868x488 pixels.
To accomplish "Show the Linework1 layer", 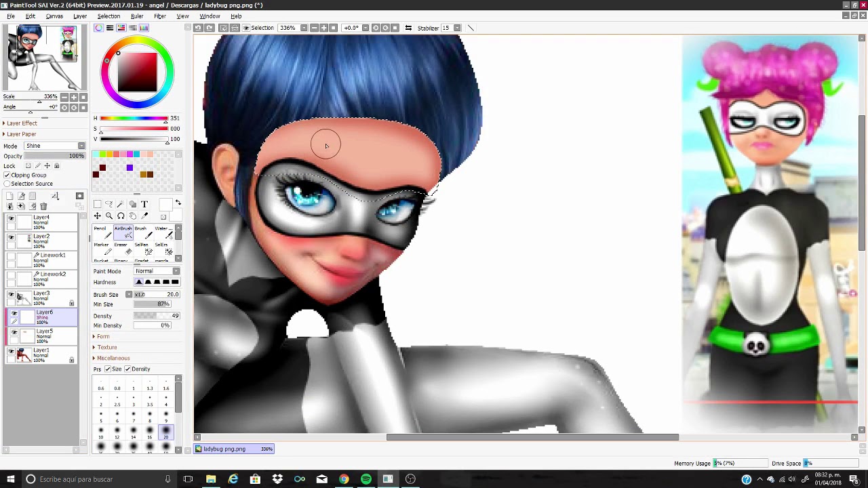I will click(11, 256).
